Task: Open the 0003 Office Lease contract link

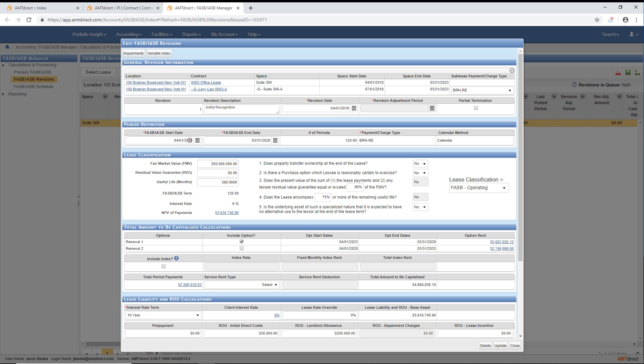Action: pos(206,82)
